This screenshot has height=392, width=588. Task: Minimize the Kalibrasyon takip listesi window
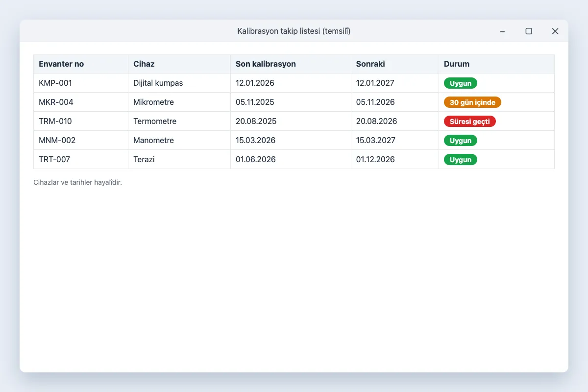[502, 31]
